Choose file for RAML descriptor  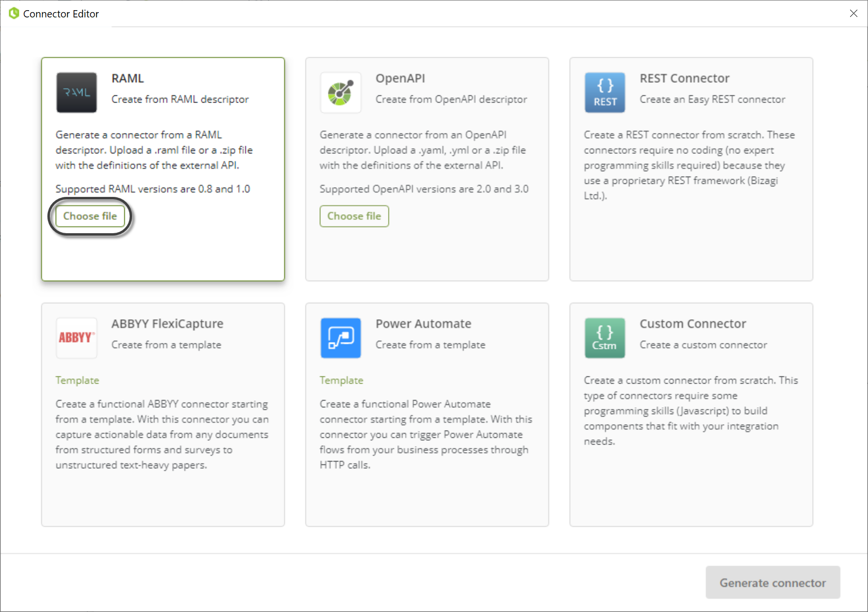90,216
